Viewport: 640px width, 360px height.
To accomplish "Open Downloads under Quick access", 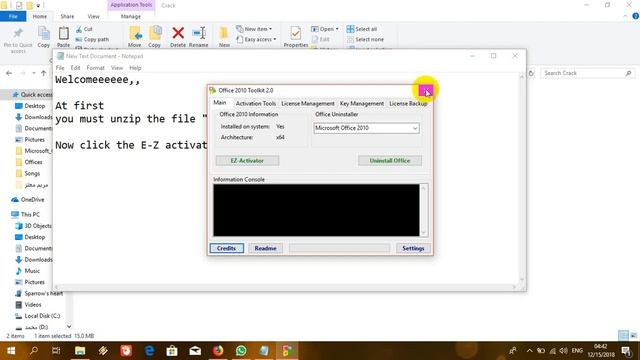I will (x=34, y=117).
